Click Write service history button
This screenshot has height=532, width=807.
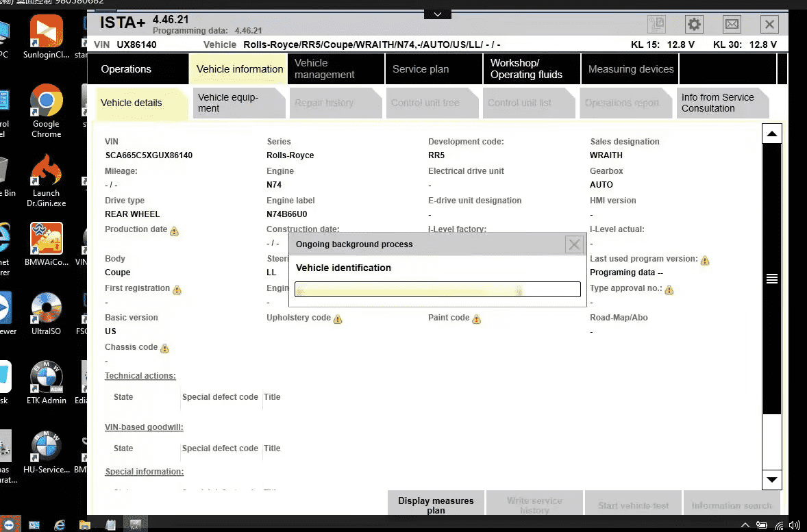(x=534, y=503)
